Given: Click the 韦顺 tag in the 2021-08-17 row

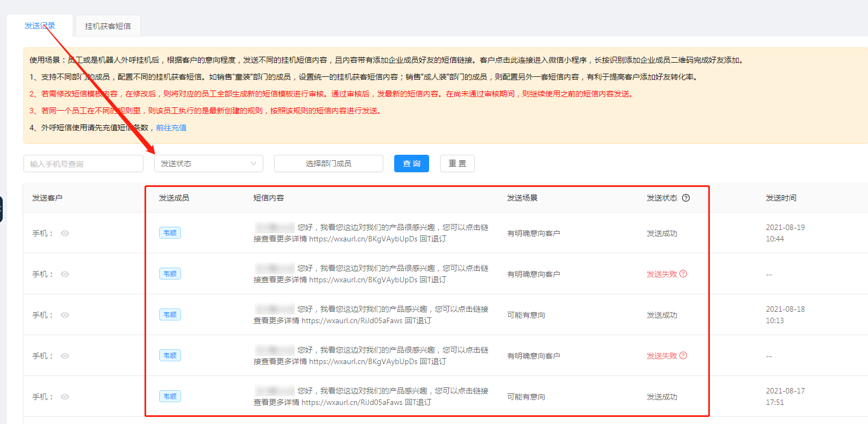Looking at the screenshot, I should (170, 396).
